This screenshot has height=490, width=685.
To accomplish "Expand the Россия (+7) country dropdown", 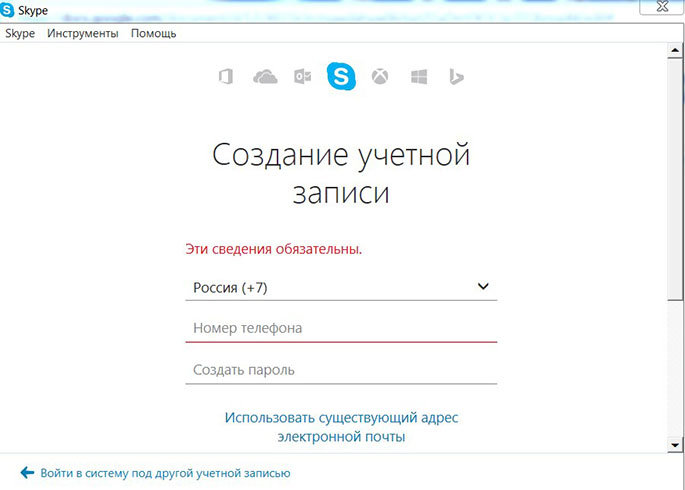I will (x=341, y=287).
